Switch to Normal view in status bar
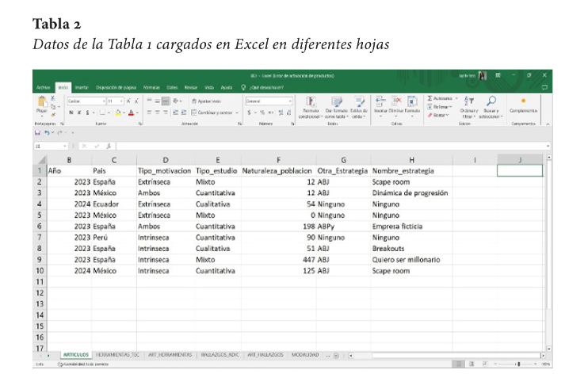Image resolution: width=588 pixels, height=385 pixels. coord(458,364)
